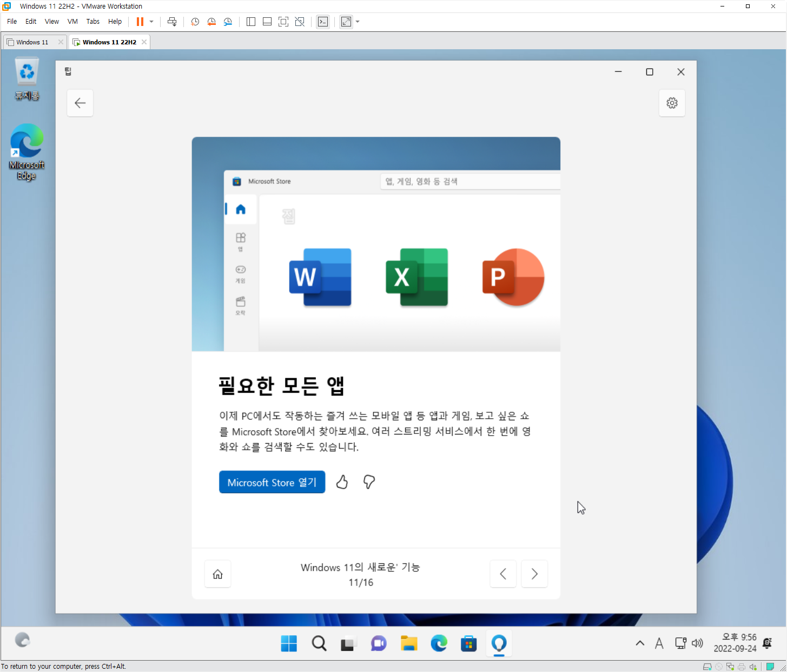Close the Windows 11 tab
The width and height of the screenshot is (787, 672).
(61, 42)
